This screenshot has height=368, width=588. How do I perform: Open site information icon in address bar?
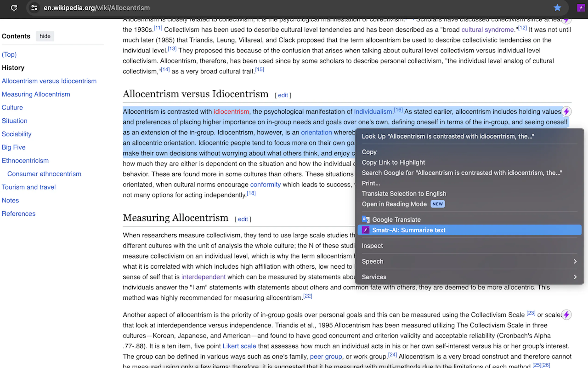(34, 8)
